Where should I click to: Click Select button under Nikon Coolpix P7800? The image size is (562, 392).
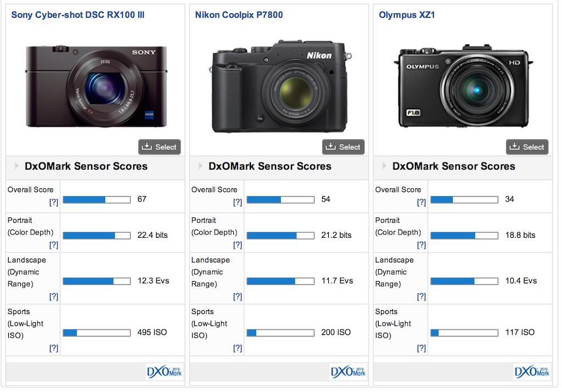pos(343,147)
